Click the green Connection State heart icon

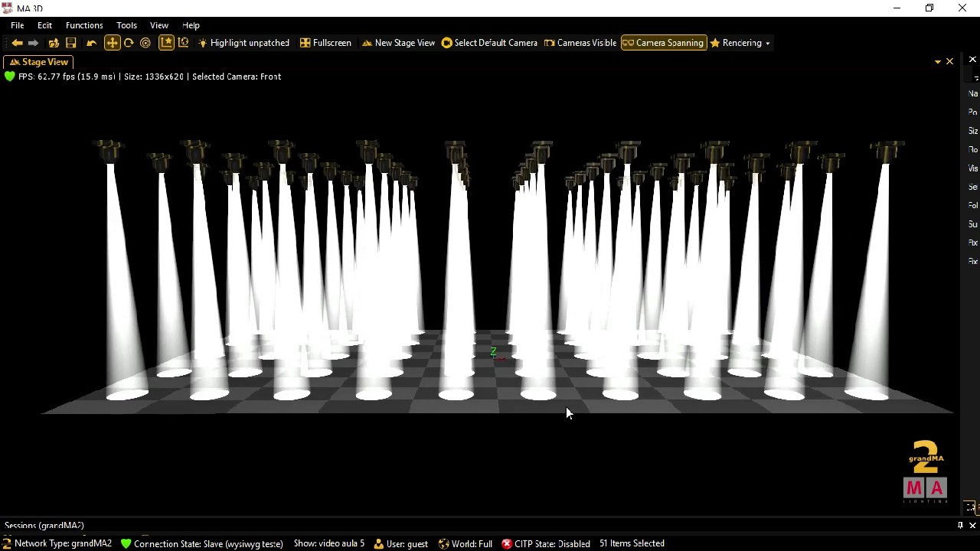click(126, 543)
